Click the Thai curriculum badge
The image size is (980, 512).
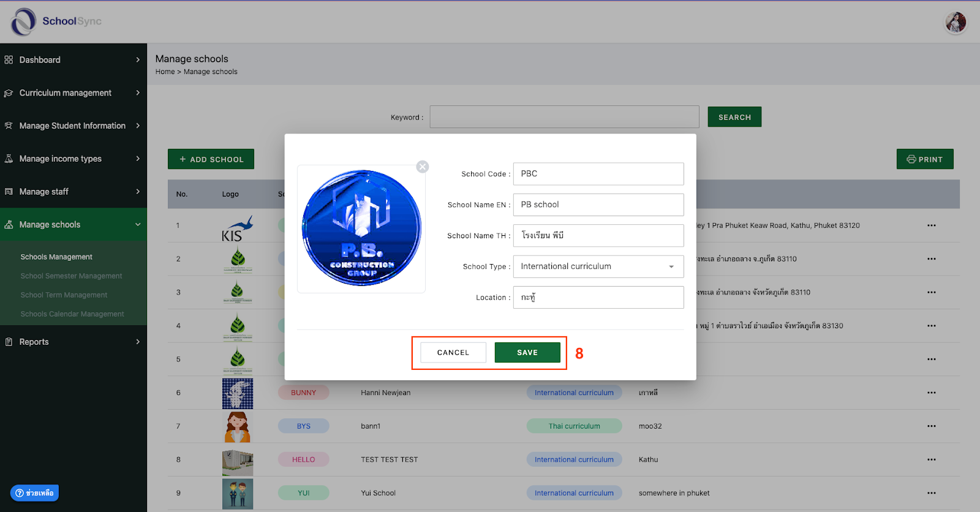(575, 426)
